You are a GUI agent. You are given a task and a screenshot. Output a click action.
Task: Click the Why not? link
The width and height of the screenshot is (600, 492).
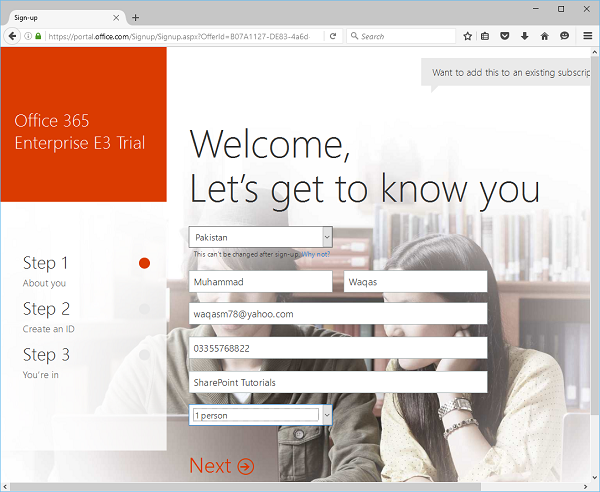coord(316,254)
